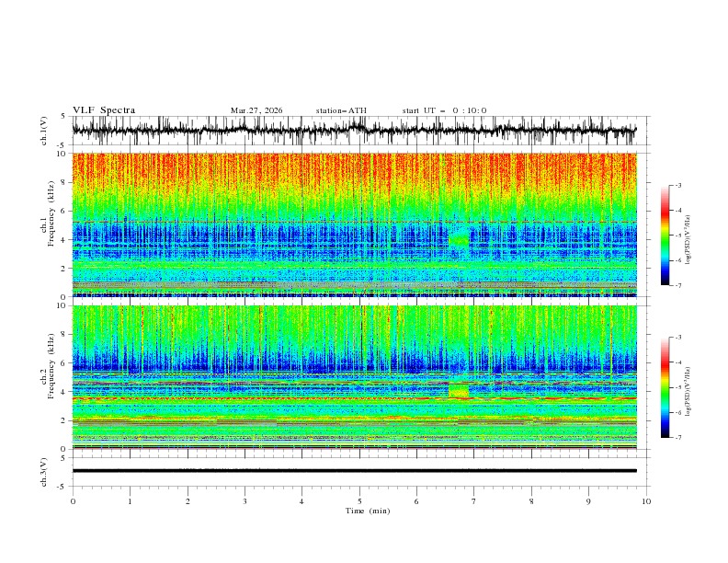
Task: Click the '-3' label on ch.1 colorbar
Action: pos(677,185)
